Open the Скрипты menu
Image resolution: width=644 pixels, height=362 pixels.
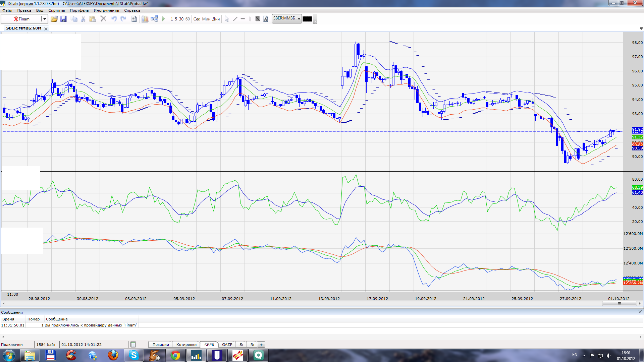[56, 10]
